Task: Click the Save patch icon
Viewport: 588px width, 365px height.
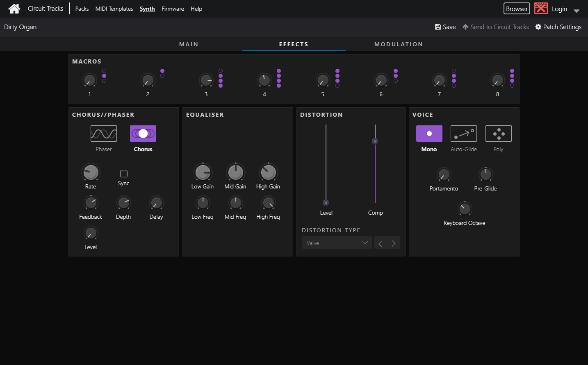Action: point(438,27)
